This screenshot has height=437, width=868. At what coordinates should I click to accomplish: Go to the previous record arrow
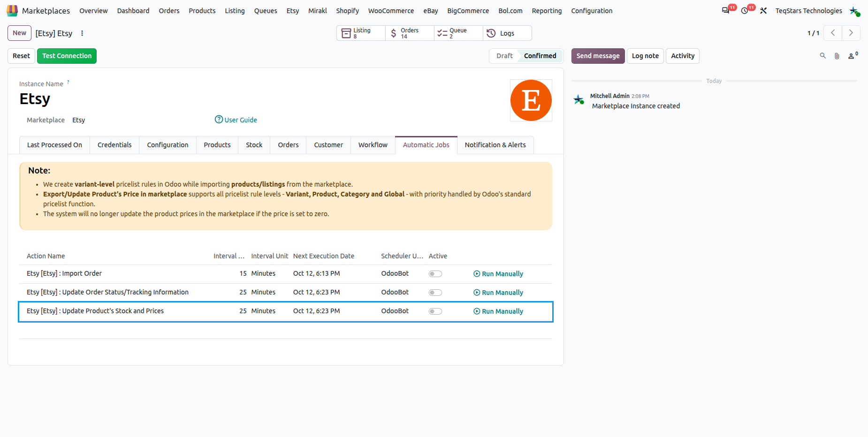[833, 33]
